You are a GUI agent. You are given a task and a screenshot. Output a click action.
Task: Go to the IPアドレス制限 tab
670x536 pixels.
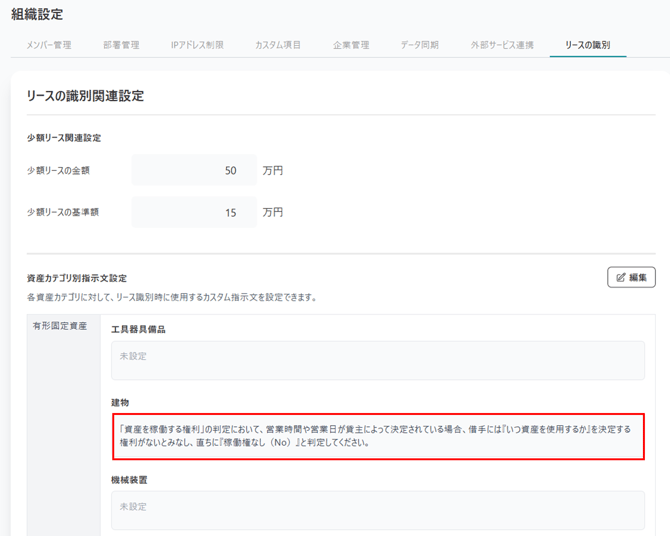[x=197, y=45]
